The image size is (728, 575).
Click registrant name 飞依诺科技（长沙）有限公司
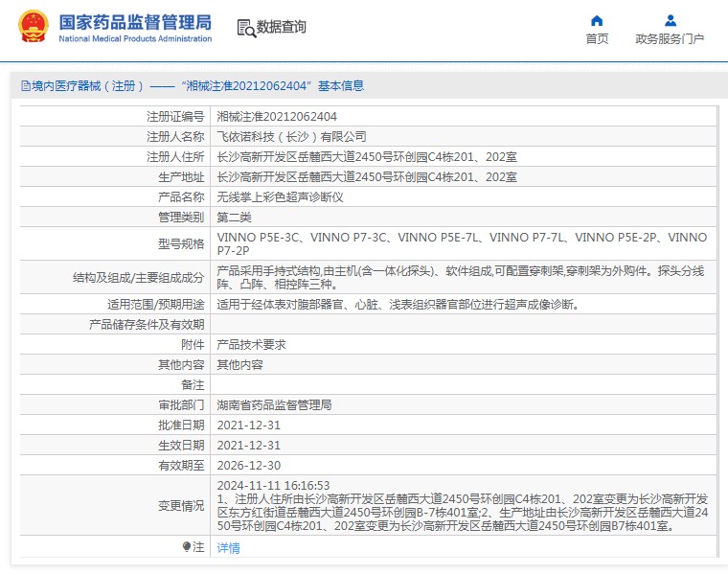[x=291, y=137]
